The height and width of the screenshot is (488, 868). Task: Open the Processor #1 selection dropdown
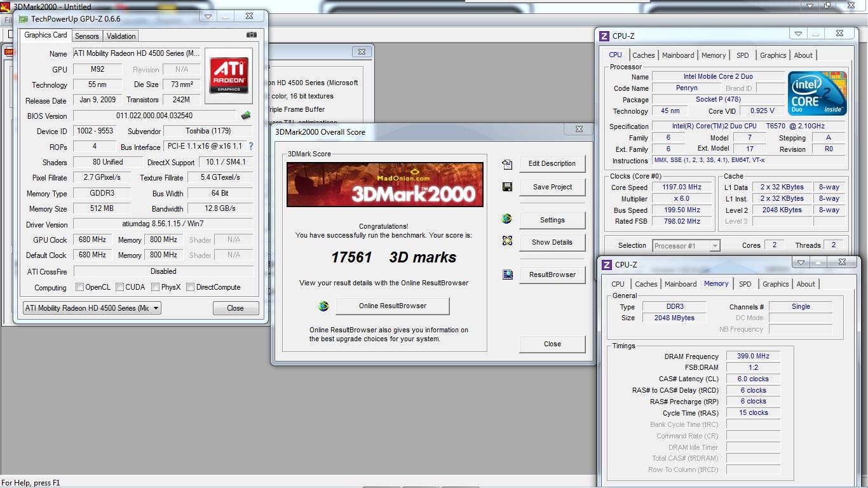[x=687, y=245]
